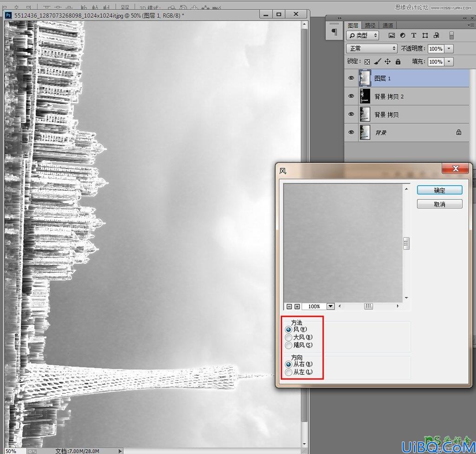Click the Wind preview scroll-right arrow
476x454 pixels.
click(398, 307)
